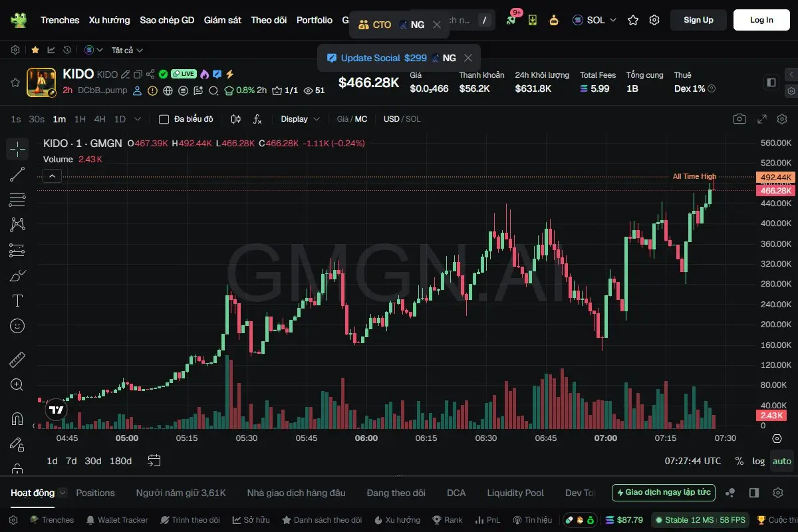Expand chart to fullscreen
The image size is (798, 532).
[x=762, y=119]
